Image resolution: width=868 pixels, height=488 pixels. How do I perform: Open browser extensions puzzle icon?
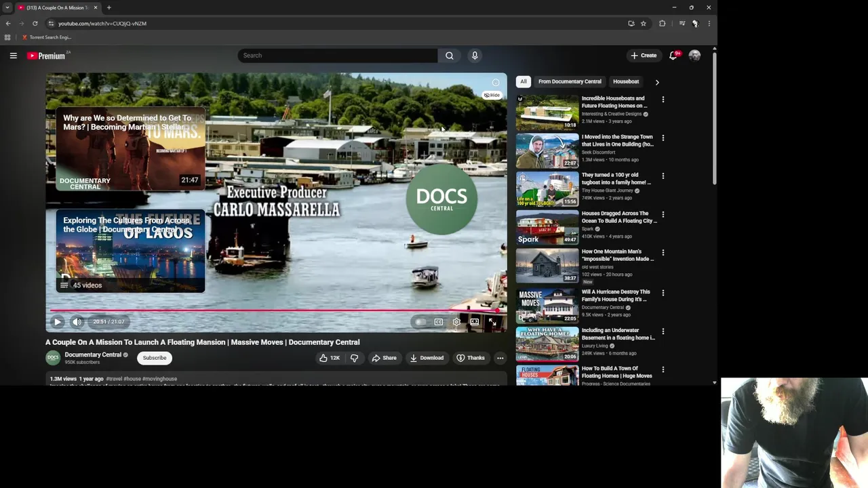663,24
